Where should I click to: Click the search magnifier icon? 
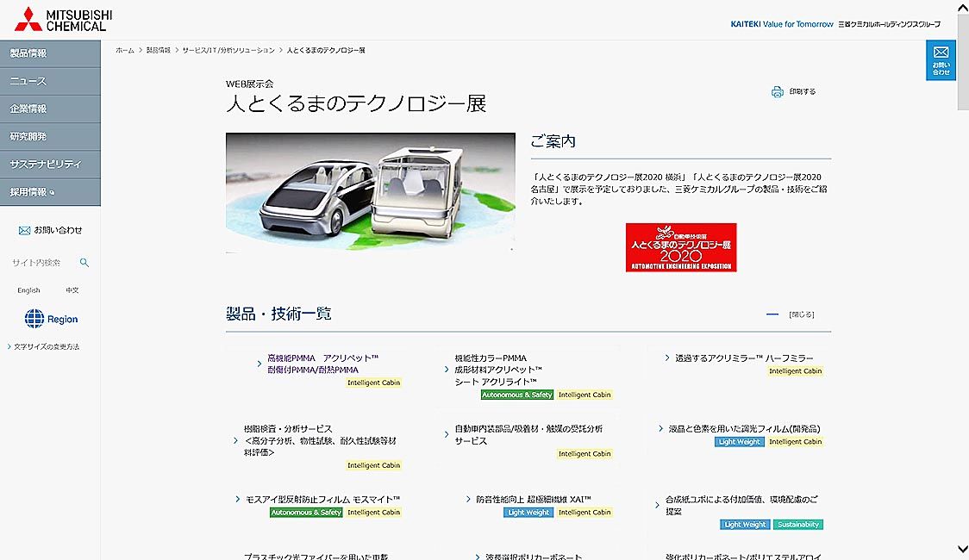[x=84, y=263]
